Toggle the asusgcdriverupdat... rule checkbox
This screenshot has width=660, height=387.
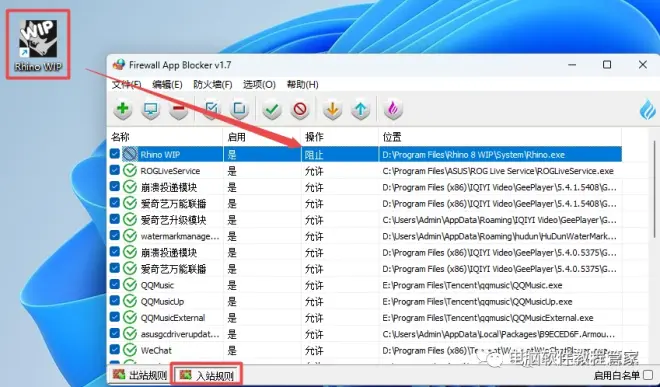114,333
